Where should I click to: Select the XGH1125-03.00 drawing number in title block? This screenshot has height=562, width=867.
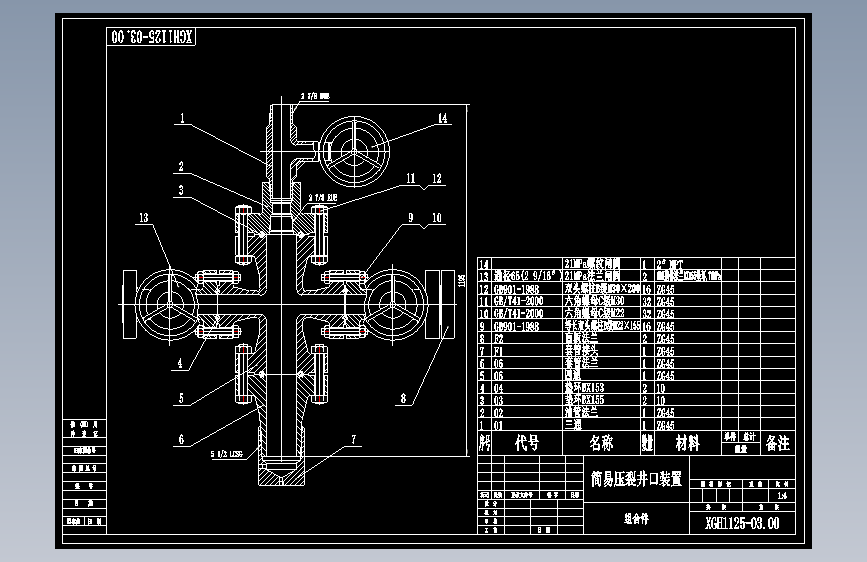742,523
